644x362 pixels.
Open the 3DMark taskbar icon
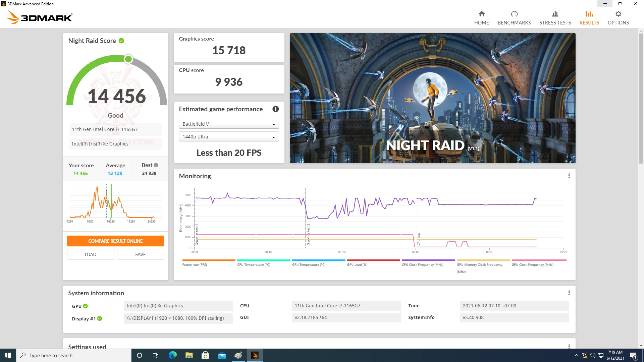(255, 355)
